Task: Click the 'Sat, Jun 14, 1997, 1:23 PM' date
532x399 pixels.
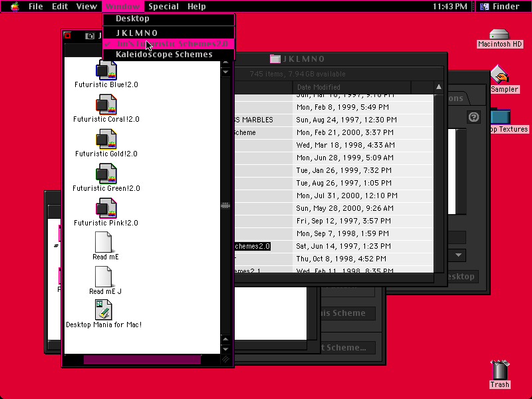Action: click(x=343, y=246)
